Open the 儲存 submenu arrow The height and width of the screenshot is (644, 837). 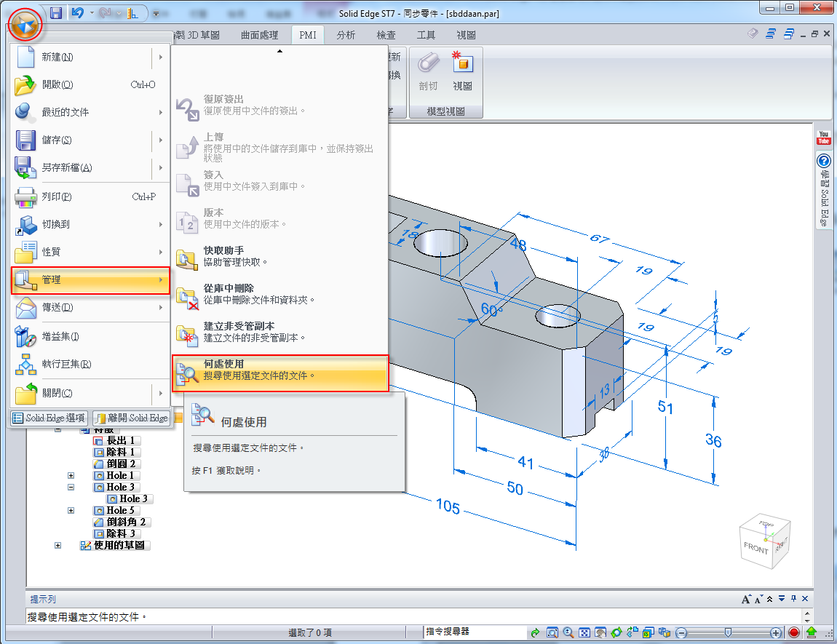coord(161,140)
